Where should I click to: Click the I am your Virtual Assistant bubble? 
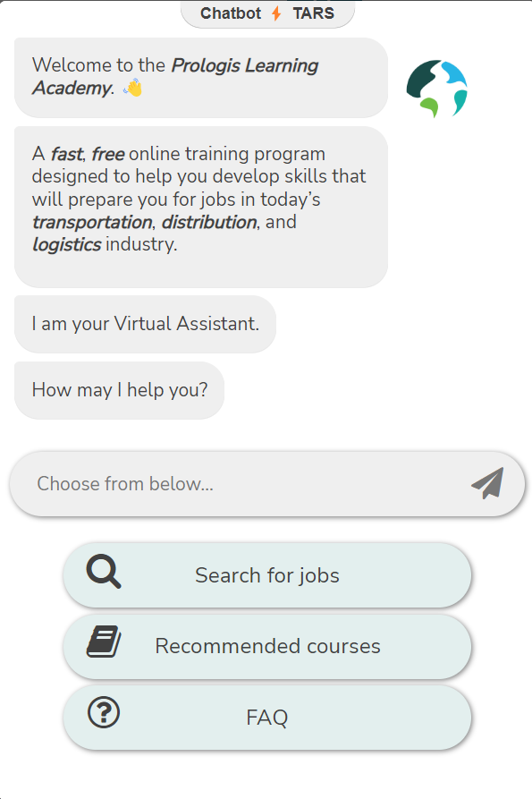[145, 324]
